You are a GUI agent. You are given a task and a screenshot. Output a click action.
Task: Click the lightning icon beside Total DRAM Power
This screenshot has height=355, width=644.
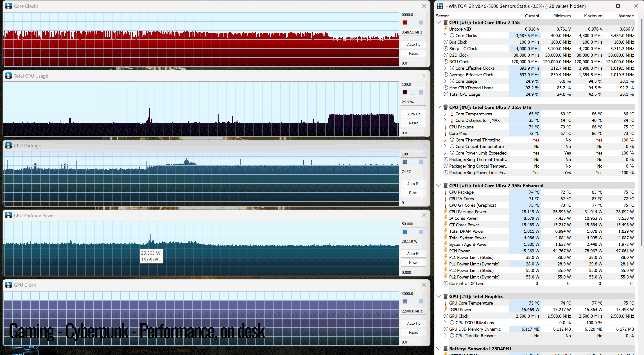click(445, 231)
